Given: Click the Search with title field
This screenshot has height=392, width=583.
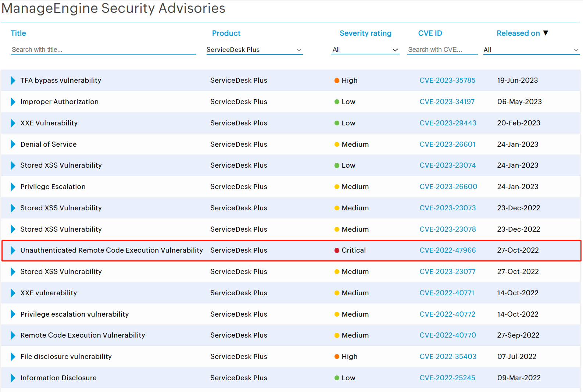Looking at the screenshot, I should coord(103,50).
